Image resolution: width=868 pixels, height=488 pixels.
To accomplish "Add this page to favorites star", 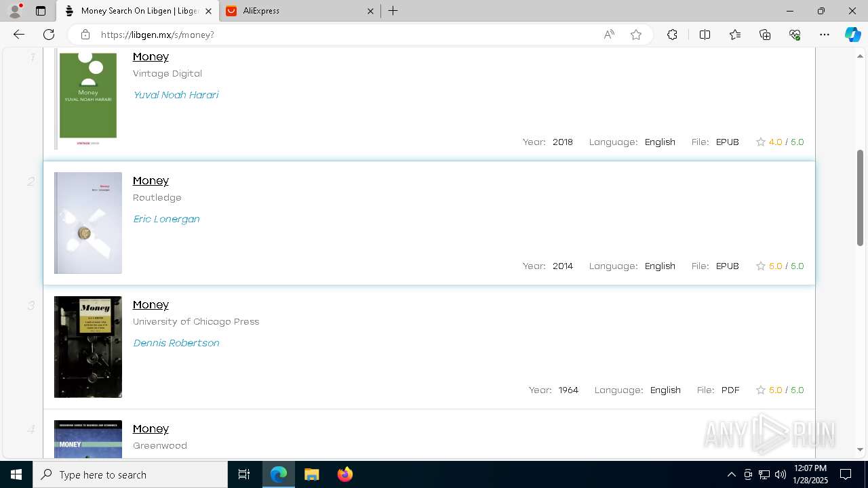I will pyautogui.click(x=636, y=35).
